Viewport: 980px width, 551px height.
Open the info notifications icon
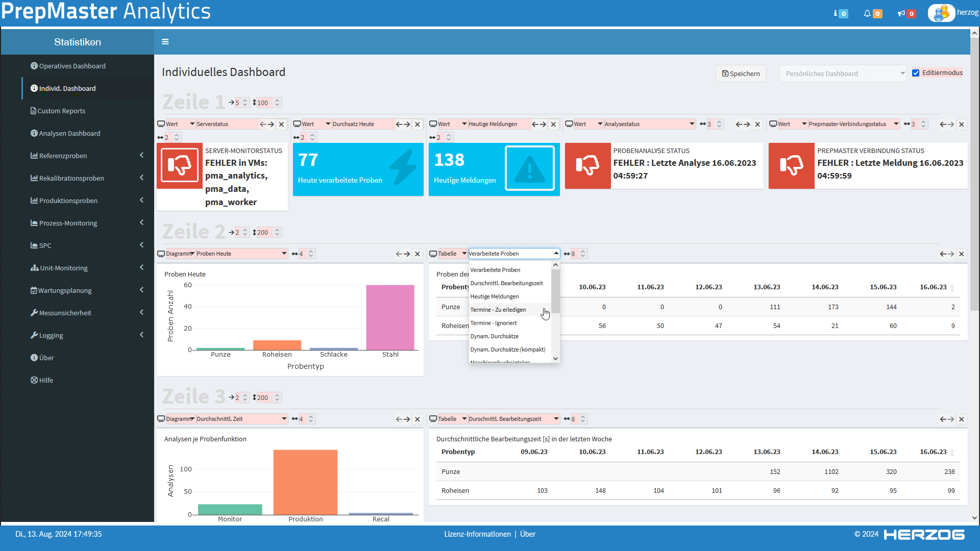click(840, 13)
